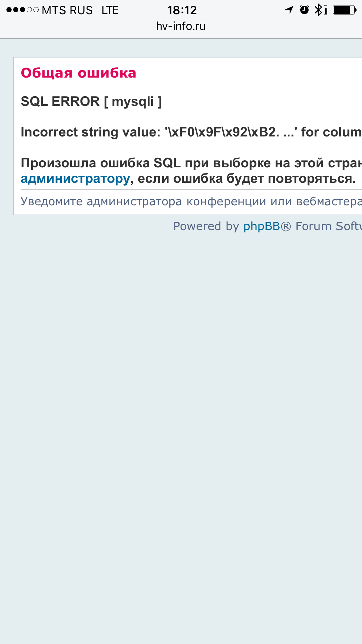Tap the Bluetooth status icon

point(318,10)
